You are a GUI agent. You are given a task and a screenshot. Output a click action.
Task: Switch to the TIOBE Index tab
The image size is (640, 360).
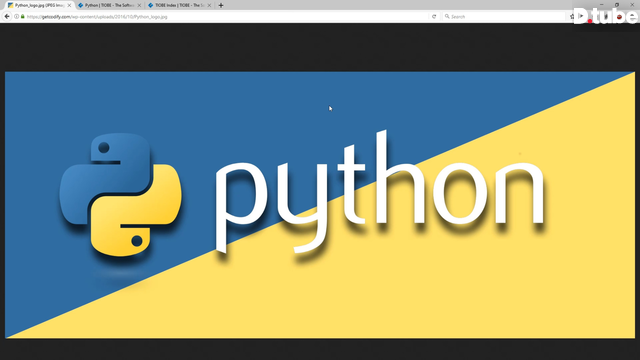click(x=180, y=5)
